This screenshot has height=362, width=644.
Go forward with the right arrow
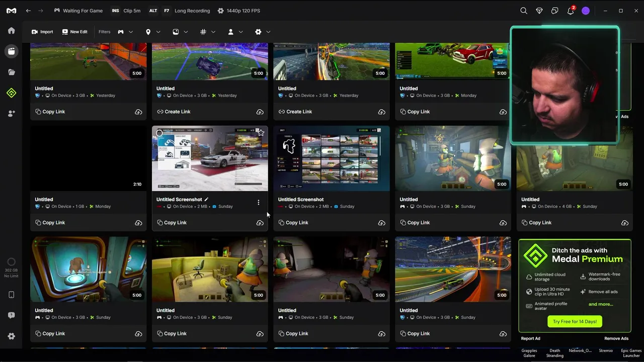(41, 11)
